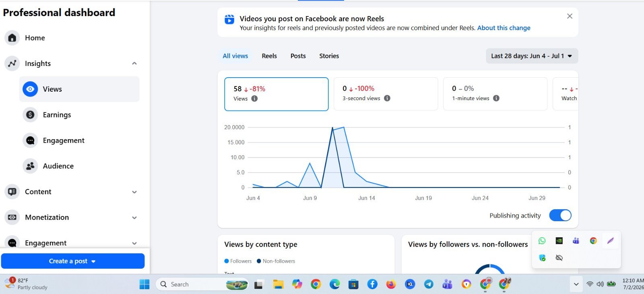
Task: Select the Views eye icon
Action: click(30, 89)
